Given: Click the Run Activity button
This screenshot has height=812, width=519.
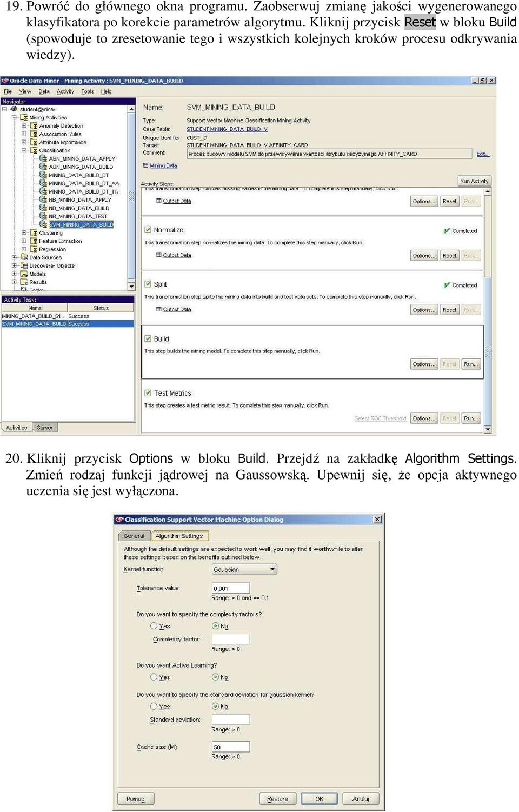Looking at the screenshot, I should (x=474, y=181).
